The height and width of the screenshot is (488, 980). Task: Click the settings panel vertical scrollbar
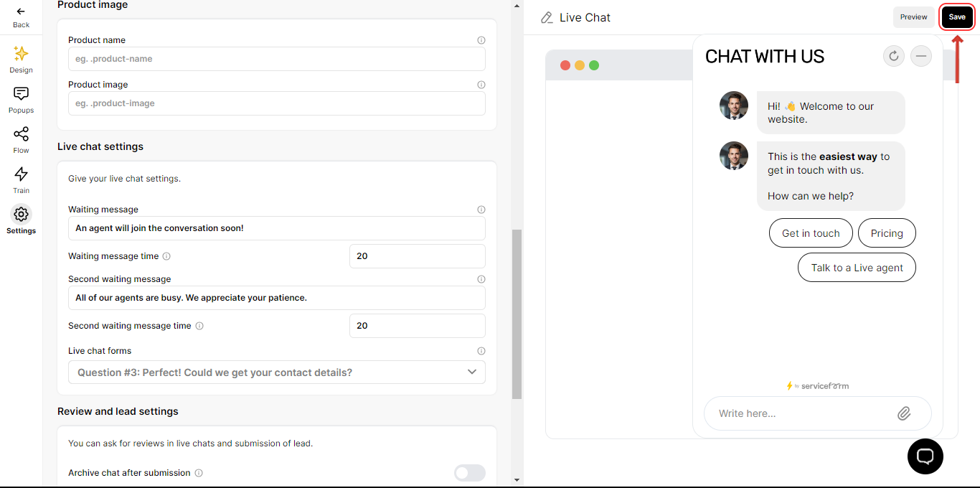(x=517, y=314)
